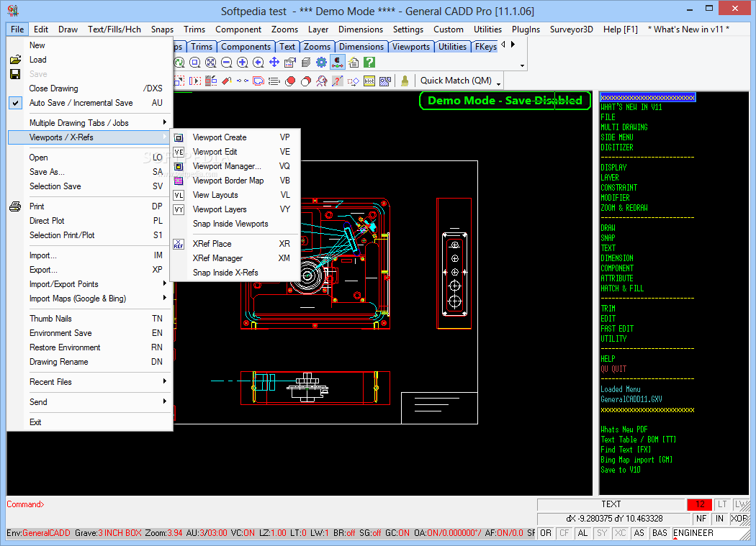Click the Zoom All extents icon
Image resolution: width=756 pixels, height=546 pixels.
(x=211, y=63)
